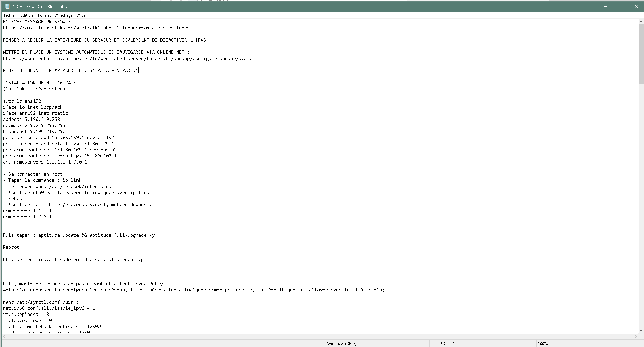The width and height of the screenshot is (644, 347).
Task: Open the Format menu
Action: (x=44, y=15)
